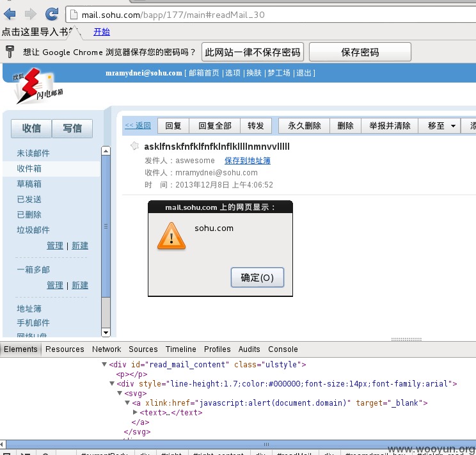
Task: Switch to Resources devtools tab
Action: click(65, 349)
